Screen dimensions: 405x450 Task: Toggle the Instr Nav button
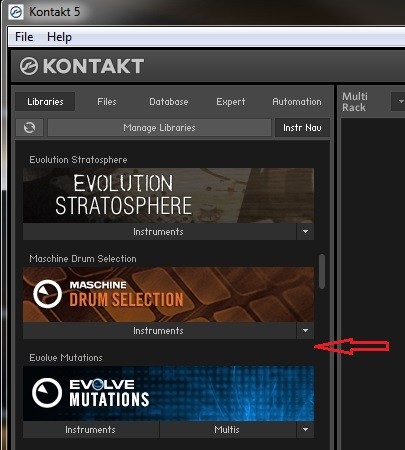(302, 127)
